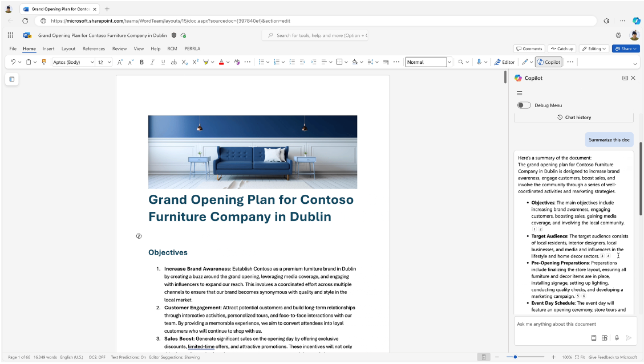The image size is (644, 364).
Task: Open the font name dropdown Aptos (Body)
Action: (x=73, y=62)
